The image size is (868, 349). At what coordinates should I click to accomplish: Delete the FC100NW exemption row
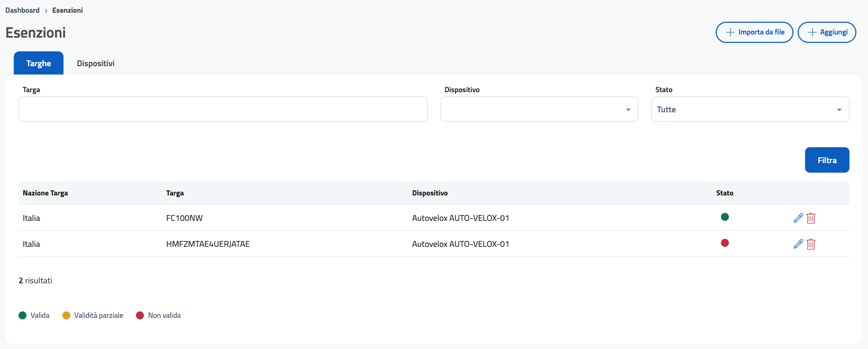[x=811, y=218]
